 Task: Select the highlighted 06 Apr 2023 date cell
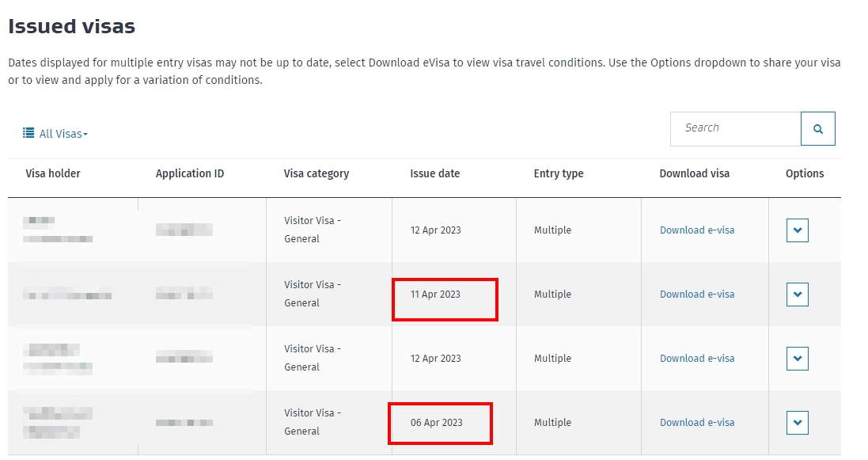[x=440, y=424]
